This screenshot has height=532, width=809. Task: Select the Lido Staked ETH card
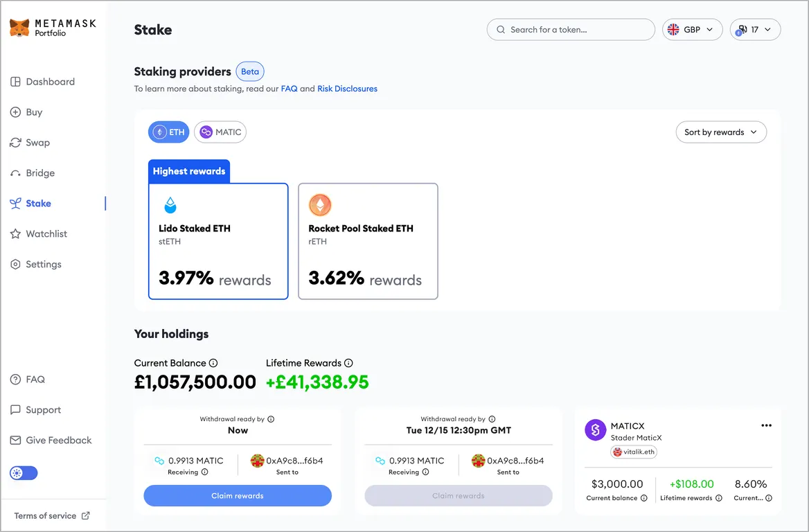tap(218, 241)
